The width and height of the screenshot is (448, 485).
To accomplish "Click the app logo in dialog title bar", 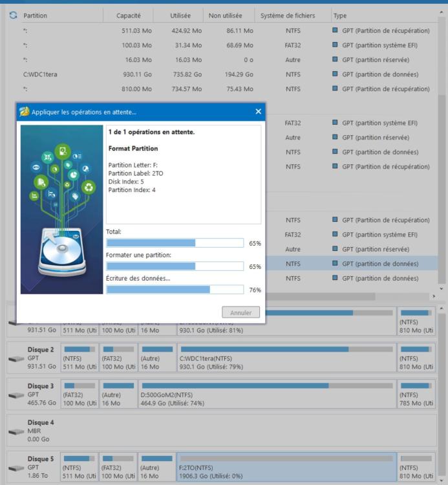I will tap(24, 111).
